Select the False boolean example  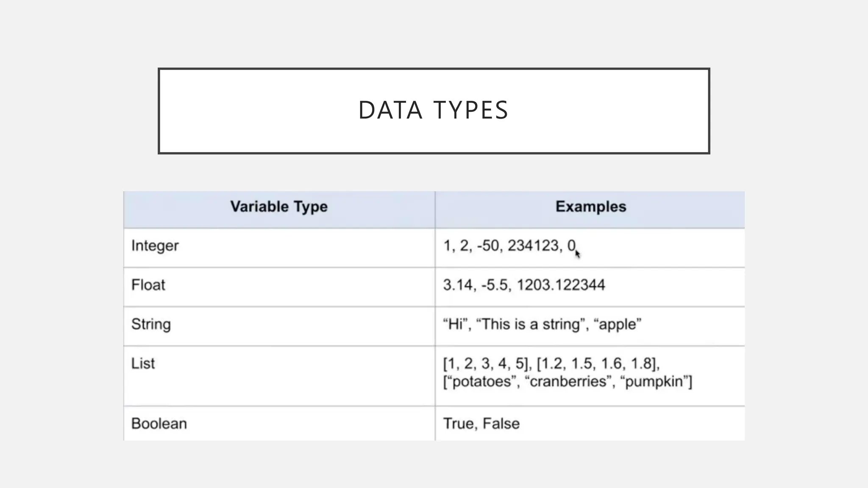click(501, 424)
